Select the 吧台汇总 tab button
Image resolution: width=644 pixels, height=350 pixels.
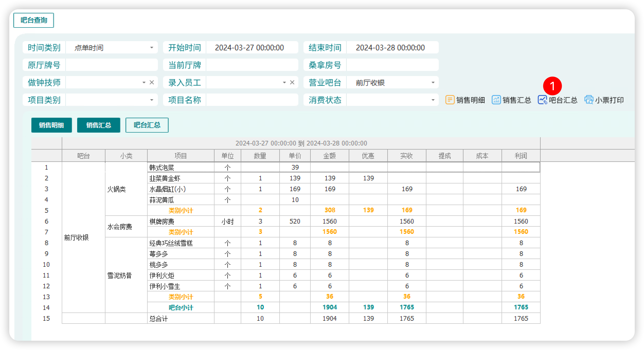147,125
